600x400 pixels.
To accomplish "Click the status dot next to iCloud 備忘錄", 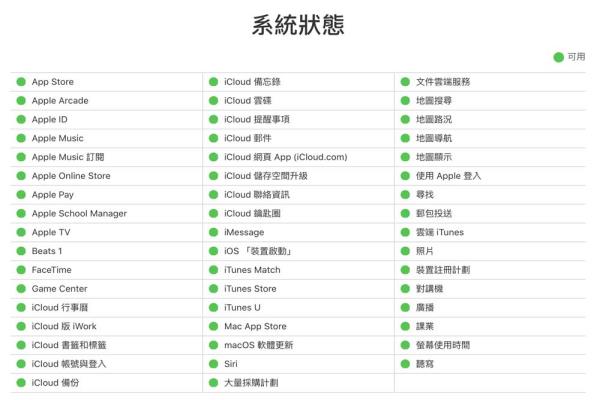I will pyautogui.click(x=214, y=82).
